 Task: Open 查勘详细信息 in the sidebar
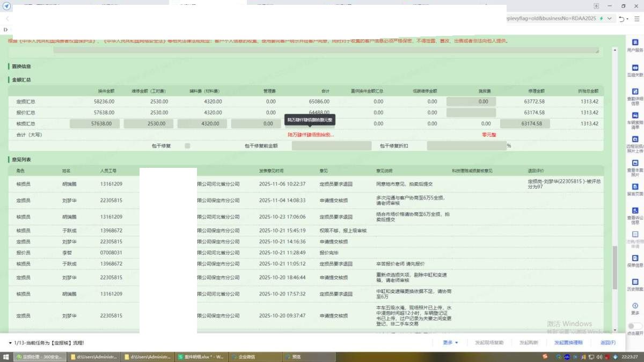pyautogui.click(x=635, y=92)
